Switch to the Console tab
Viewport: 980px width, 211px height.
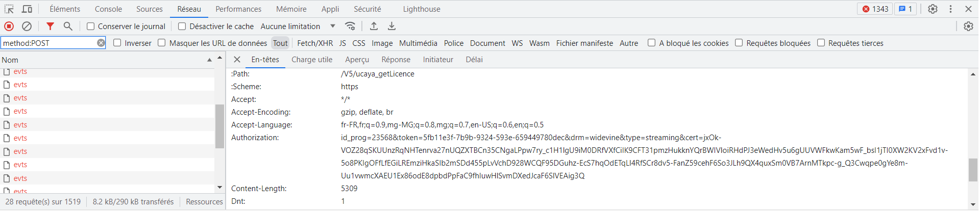coord(108,9)
